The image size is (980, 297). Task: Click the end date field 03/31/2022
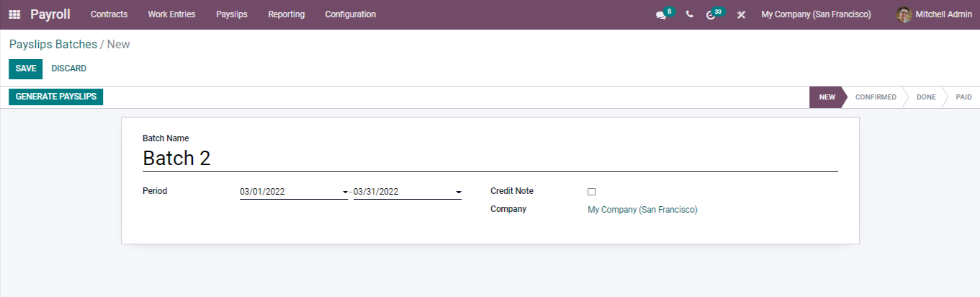[408, 192]
